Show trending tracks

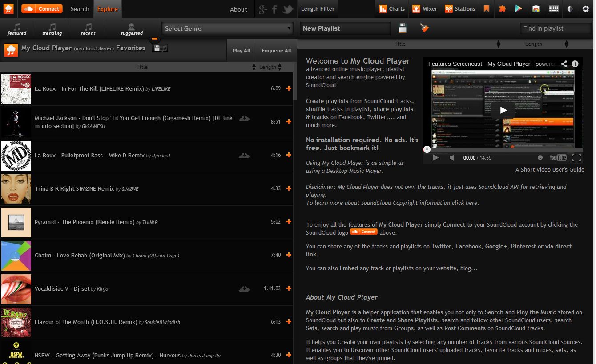(52, 29)
